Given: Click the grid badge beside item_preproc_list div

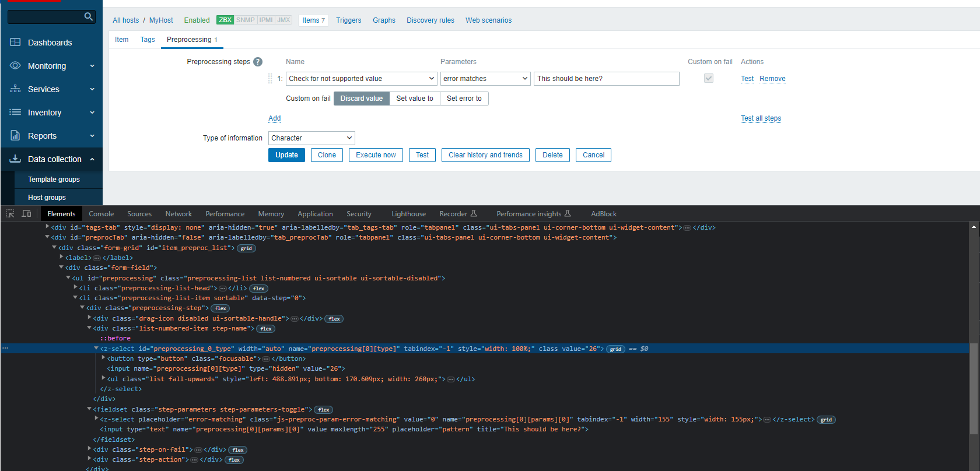Looking at the screenshot, I should (246, 248).
